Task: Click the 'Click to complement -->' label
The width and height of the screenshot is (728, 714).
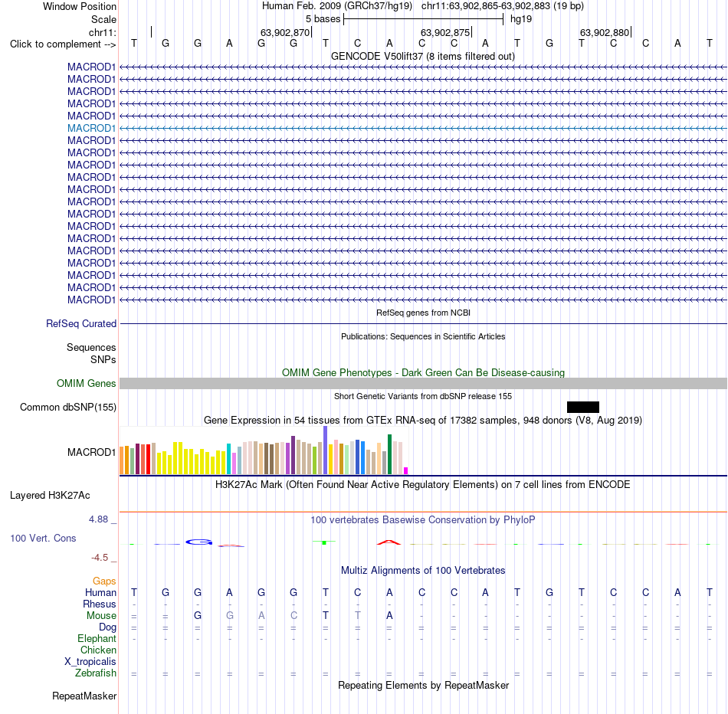Action: [x=63, y=44]
